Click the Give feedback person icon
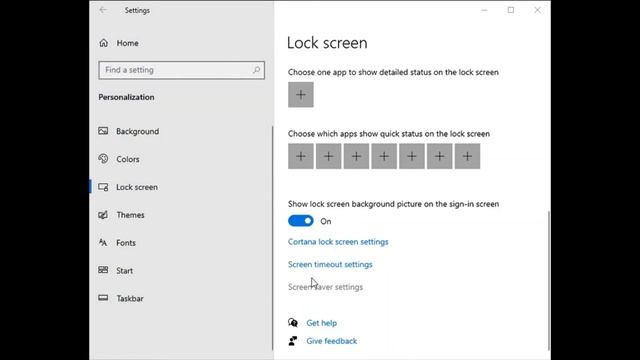Screen dimensions: 640x360 (x=293, y=341)
